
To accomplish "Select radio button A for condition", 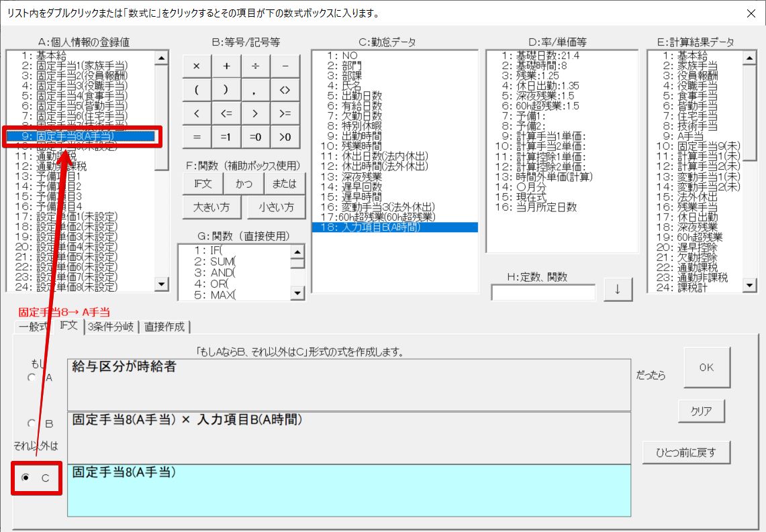I will (x=32, y=378).
